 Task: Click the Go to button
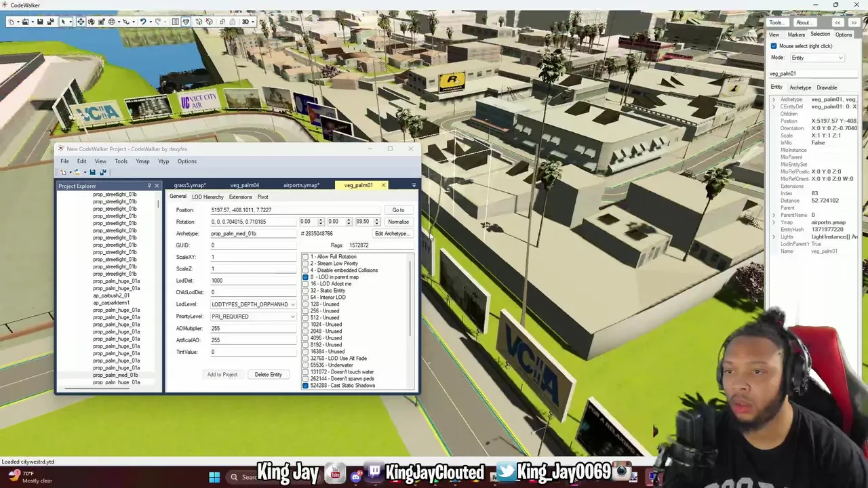398,210
